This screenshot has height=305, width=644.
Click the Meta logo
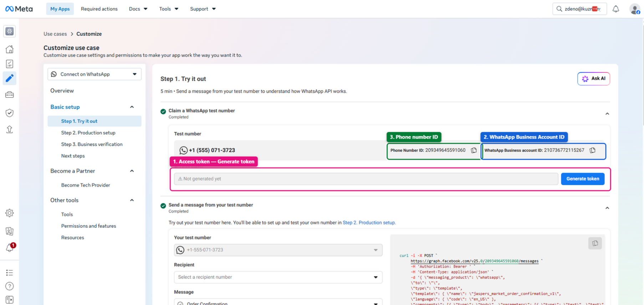point(19,9)
